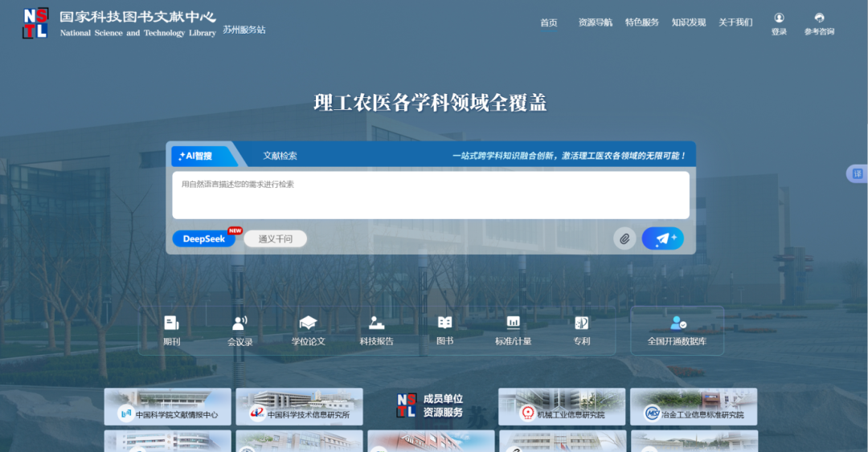This screenshot has width=868, height=452.
Task: Open 参考咨询 reference consultation
Action: [819, 24]
